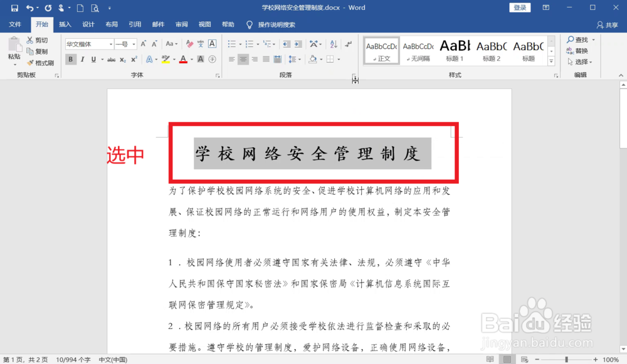The width and height of the screenshot is (627, 364).
Task: Apply yellow text highlight color
Action: coord(167,59)
